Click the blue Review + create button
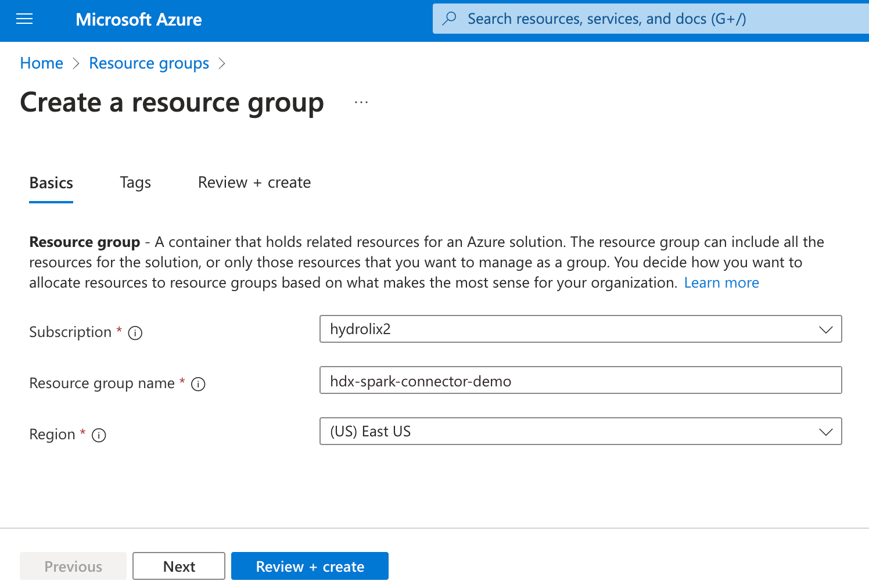 tap(310, 566)
